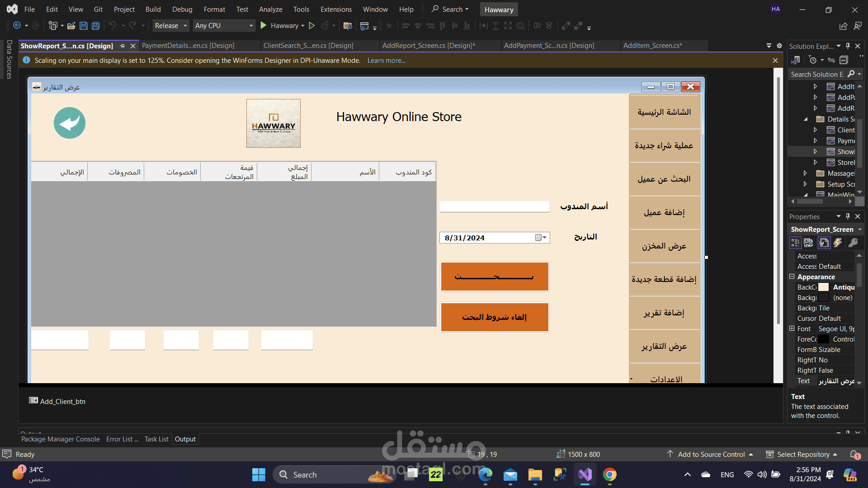This screenshot has width=868, height=488.
Task: Click the orange إلغاء شروط البحث button
Action: (x=495, y=317)
